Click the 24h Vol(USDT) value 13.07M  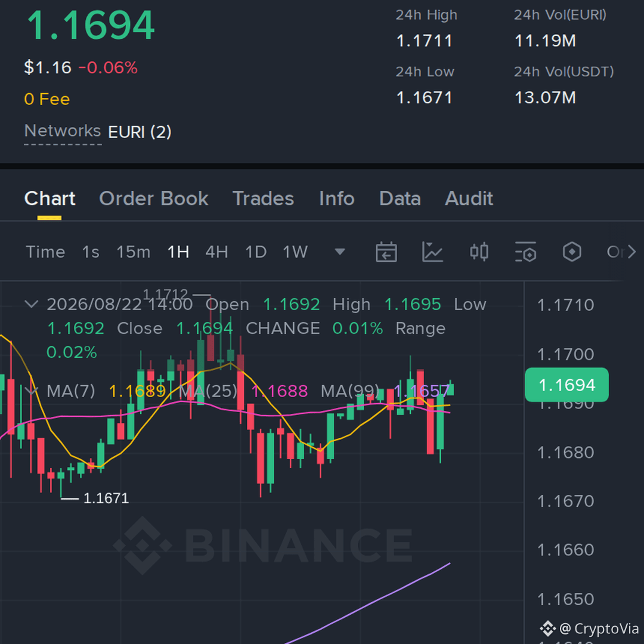tap(545, 98)
